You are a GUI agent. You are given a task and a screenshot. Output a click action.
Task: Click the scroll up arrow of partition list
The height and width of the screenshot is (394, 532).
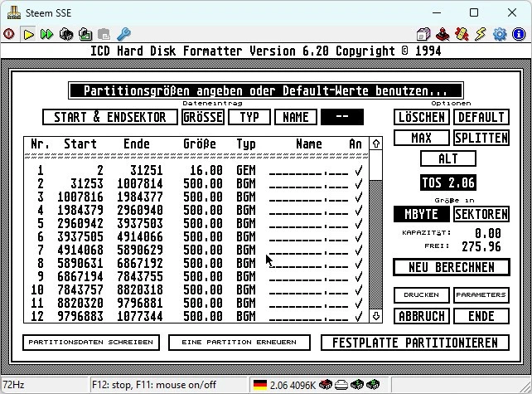point(375,143)
